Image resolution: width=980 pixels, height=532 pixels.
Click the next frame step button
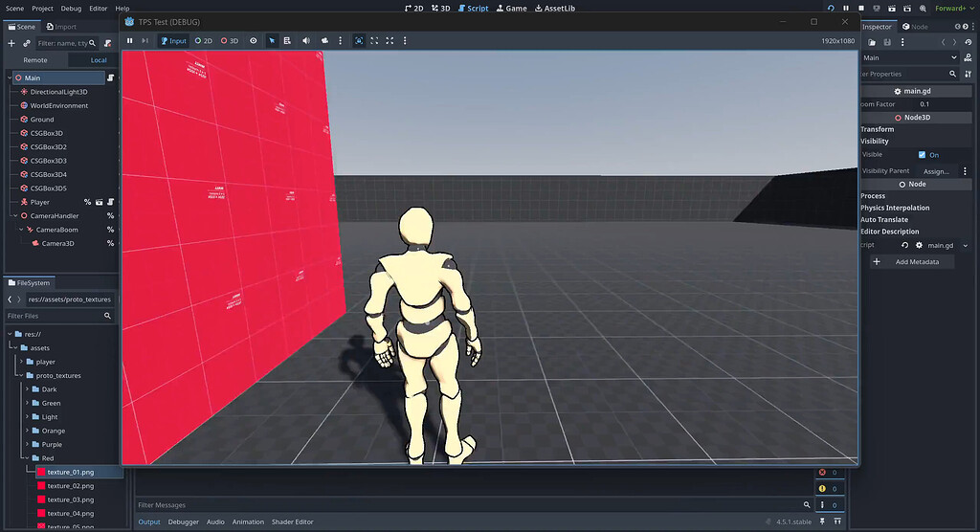[145, 40]
